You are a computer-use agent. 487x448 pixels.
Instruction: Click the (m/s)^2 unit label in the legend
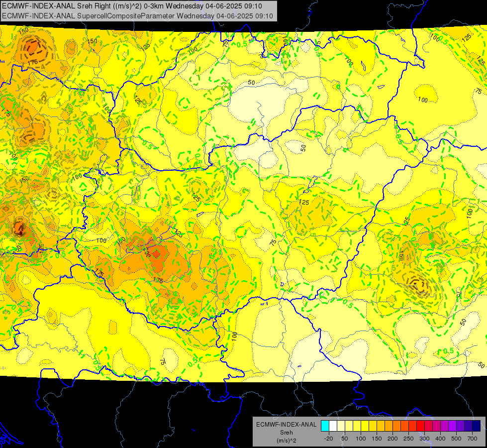(286, 441)
